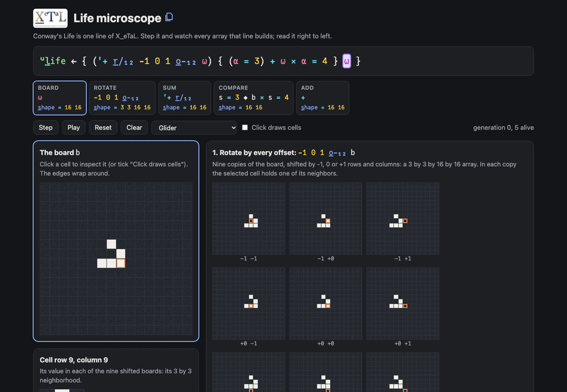Select the +0 +0 shifted board thumbnail
Image resolution: width=567 pixels, height=392 pixels.
[x=326, y=303]
